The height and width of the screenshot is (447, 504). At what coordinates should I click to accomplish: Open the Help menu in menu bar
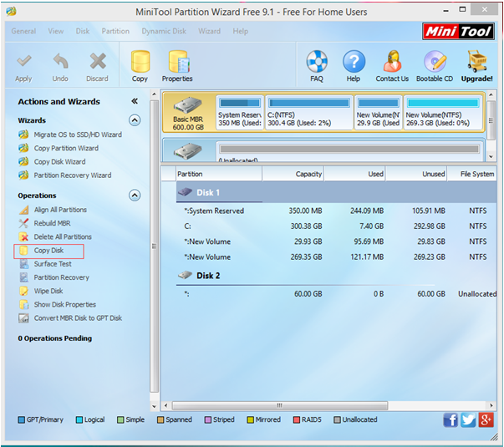point(241,31)
